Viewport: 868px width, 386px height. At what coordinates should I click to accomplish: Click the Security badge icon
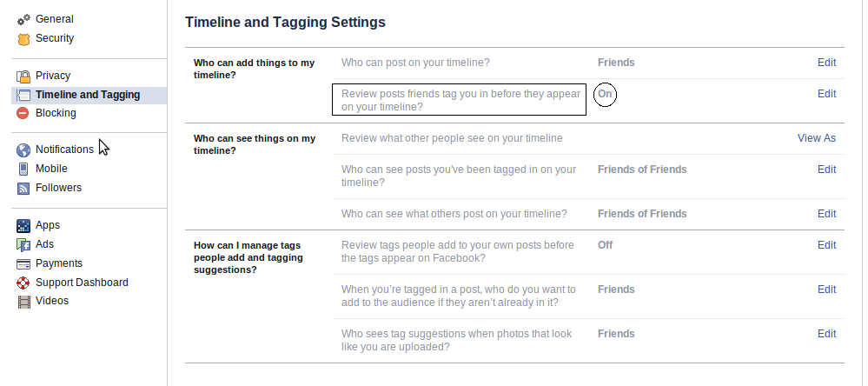coord(23,38)
